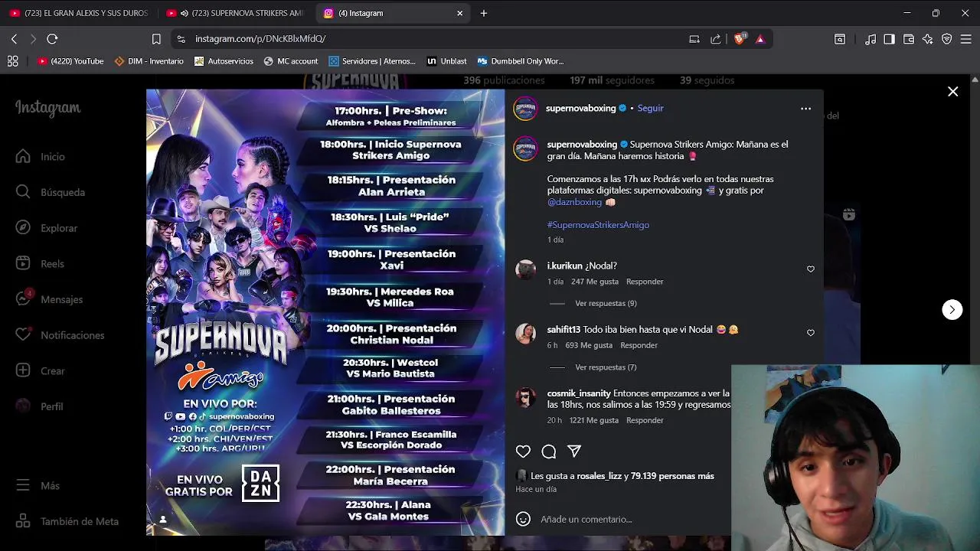Viewport: 980px width, 551px height.
Task: Bookmark this page with bookmark icon
Action: [156, 39]
